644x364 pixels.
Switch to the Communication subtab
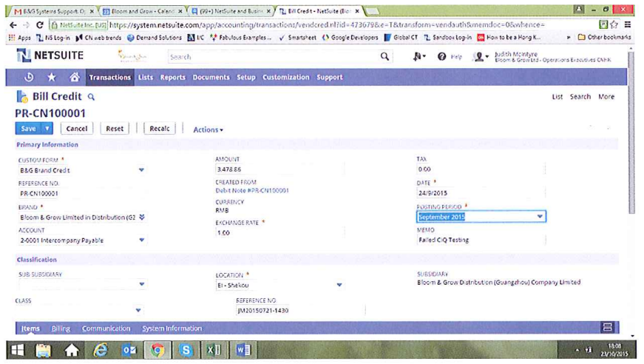click(106, 328)
